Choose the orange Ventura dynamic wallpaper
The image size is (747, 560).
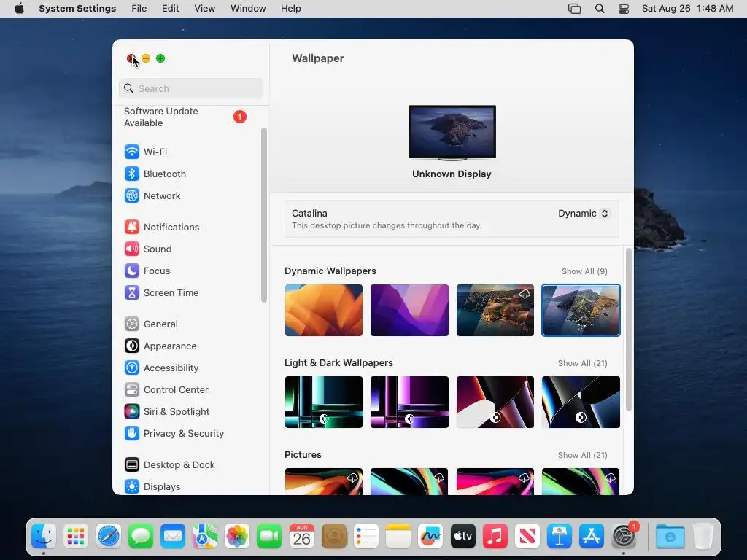[324, 311]
